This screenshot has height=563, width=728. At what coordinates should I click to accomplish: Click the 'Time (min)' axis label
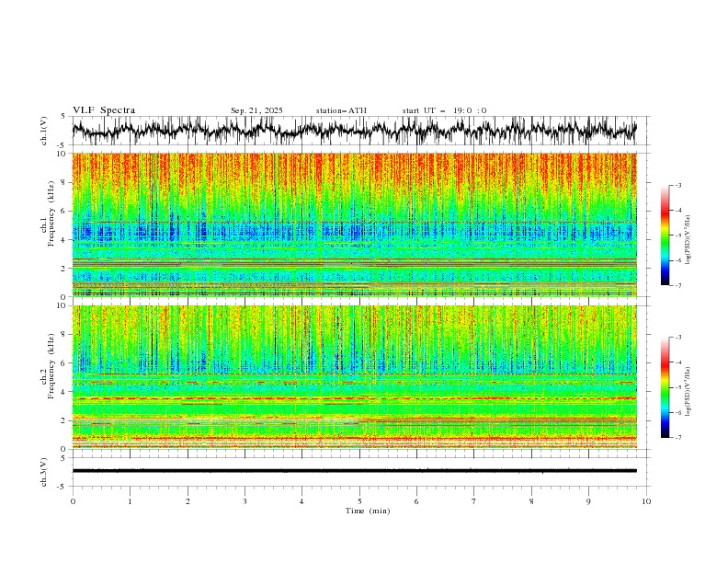coord(368,511)
